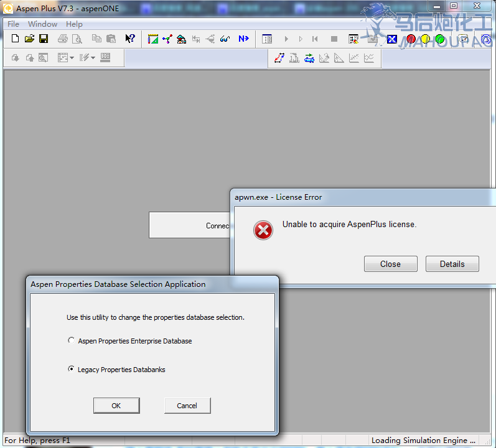Open the File menu
Image resolution: width=496 pixels, height=448 pixels.
pos(13,24)
